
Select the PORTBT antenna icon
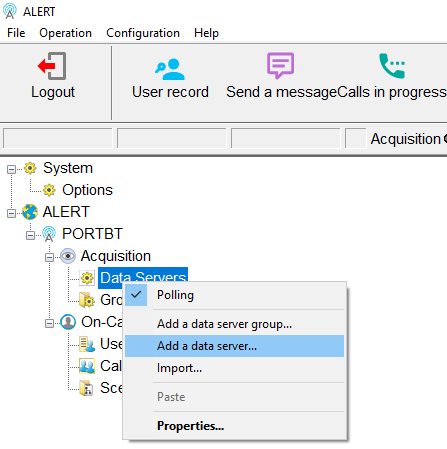[x=49, y=234]
